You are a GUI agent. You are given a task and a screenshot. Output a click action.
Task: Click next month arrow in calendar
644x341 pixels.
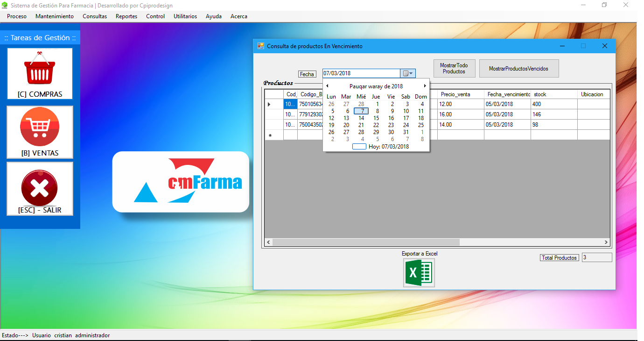[425, 86]
